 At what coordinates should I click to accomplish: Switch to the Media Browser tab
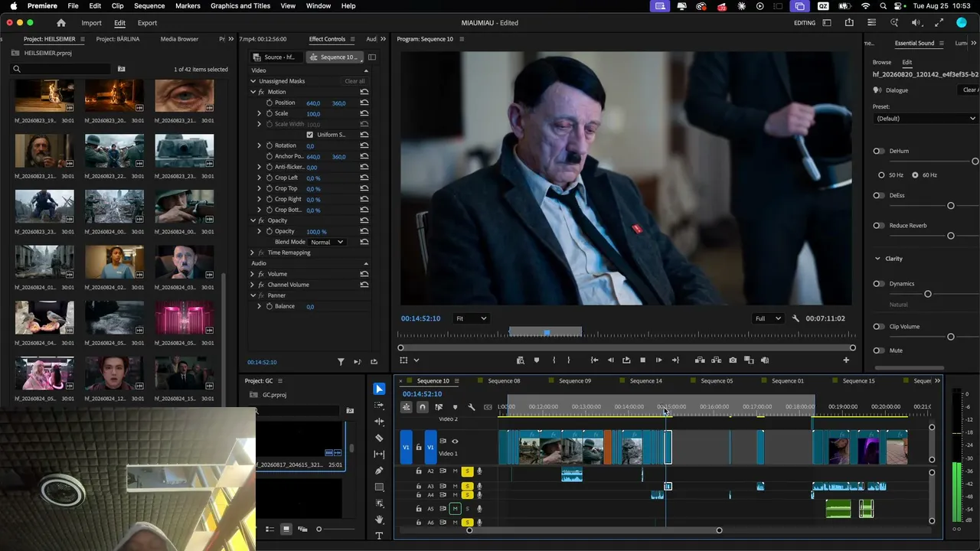click(179, 39)
